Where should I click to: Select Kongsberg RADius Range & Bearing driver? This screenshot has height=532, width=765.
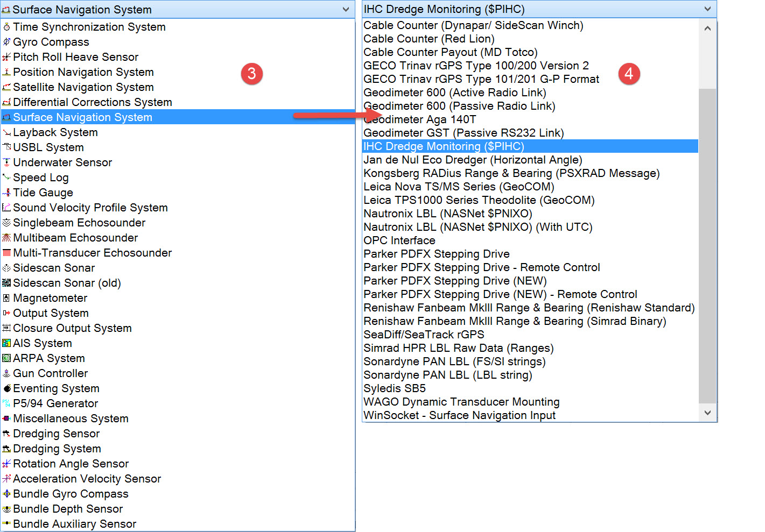(x=511, y=173)
